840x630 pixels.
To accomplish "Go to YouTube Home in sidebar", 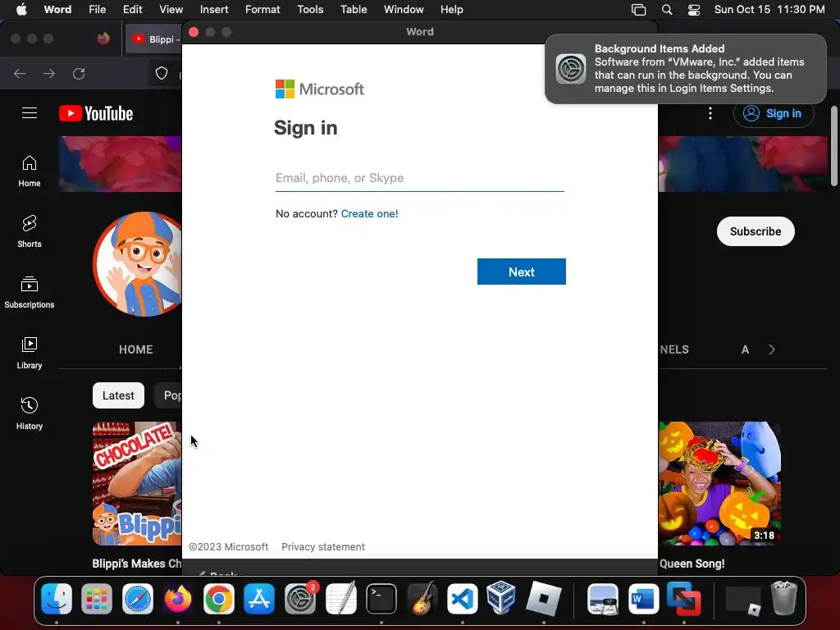I will (30, 171).
